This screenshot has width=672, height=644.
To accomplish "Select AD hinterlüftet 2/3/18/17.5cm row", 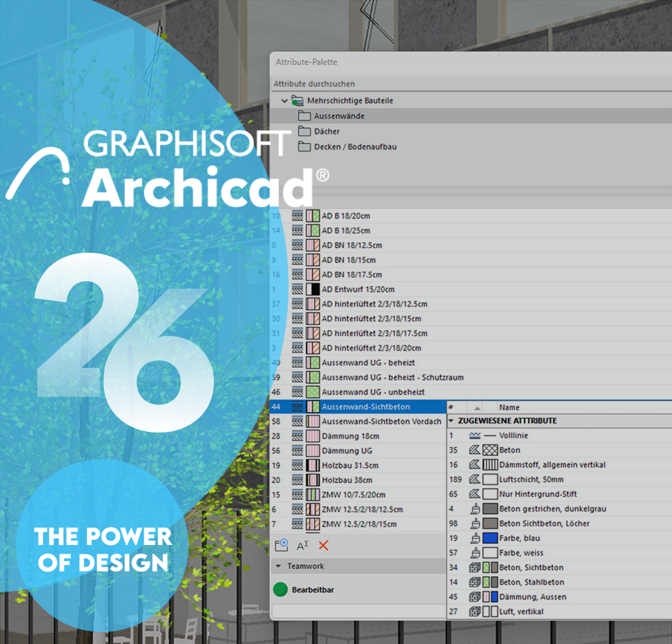I will pyautogui.click(x=471, y=334).
